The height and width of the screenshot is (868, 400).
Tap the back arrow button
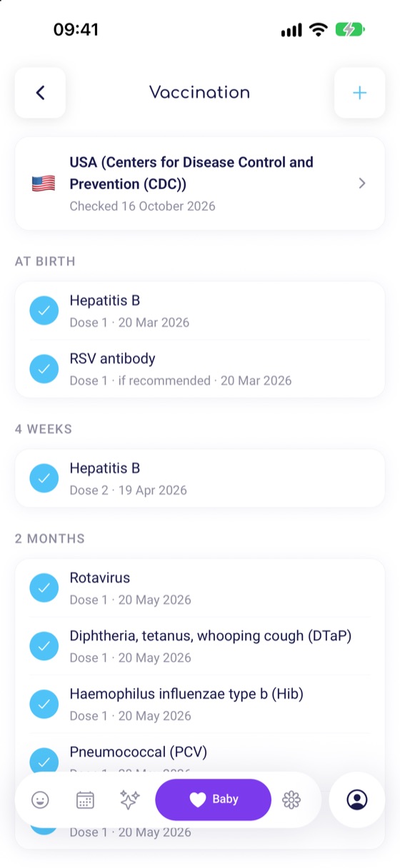pyautogui.click(x=40, y=93)
